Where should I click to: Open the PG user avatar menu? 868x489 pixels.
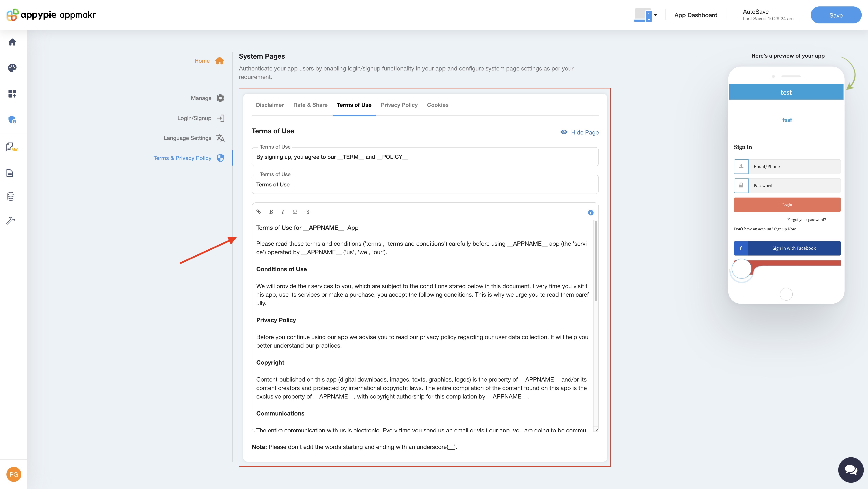(14, 474)
